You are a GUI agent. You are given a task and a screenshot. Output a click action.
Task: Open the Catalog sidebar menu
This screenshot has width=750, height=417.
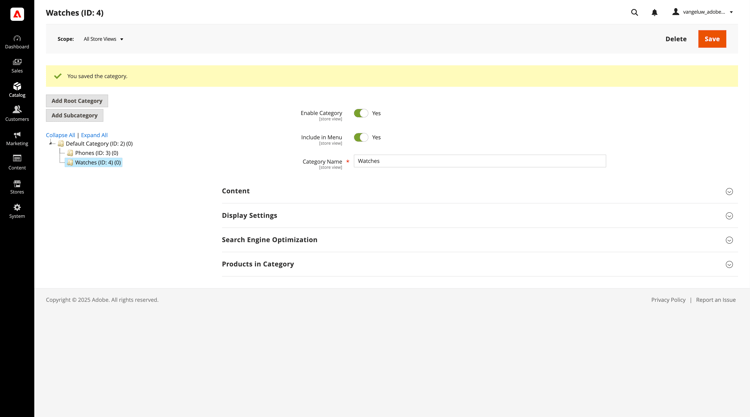[x=17, y=90]
